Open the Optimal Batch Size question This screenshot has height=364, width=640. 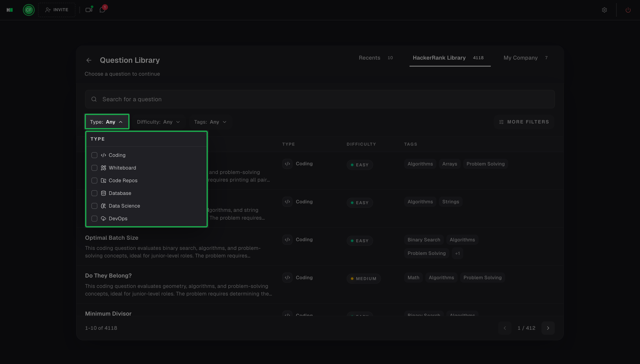tap(112, 238)
